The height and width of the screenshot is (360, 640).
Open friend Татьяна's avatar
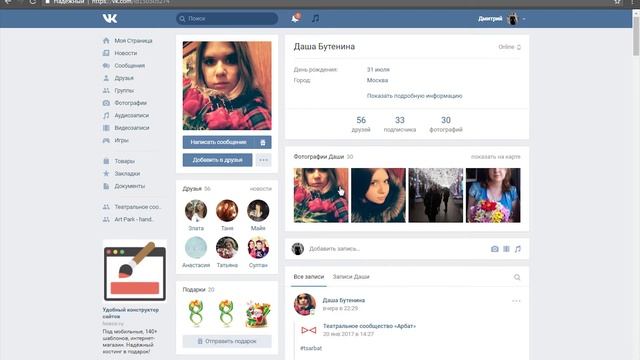[x=227, y=247]
